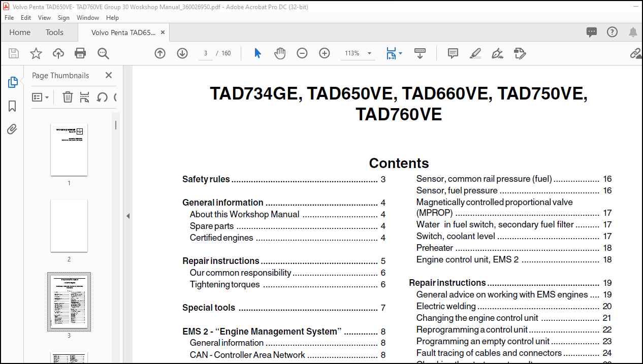643x364 pixels.
Task: Open the comments chat bubble icon
Action: click(x=592, y=32)
